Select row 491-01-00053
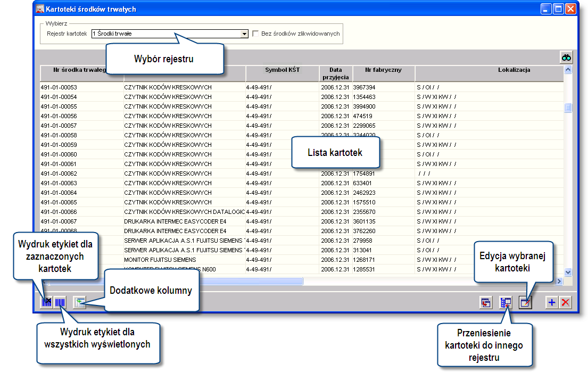The image size is (588, 372). tap(302, 87)
